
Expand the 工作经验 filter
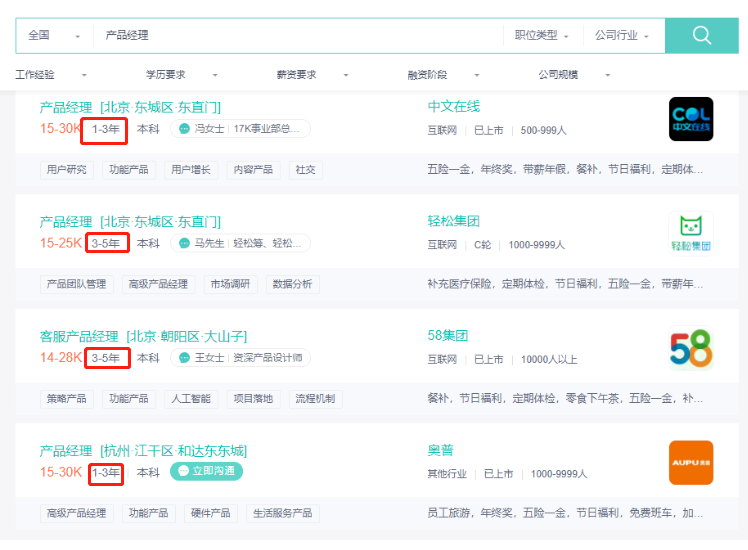click(51, 75)
